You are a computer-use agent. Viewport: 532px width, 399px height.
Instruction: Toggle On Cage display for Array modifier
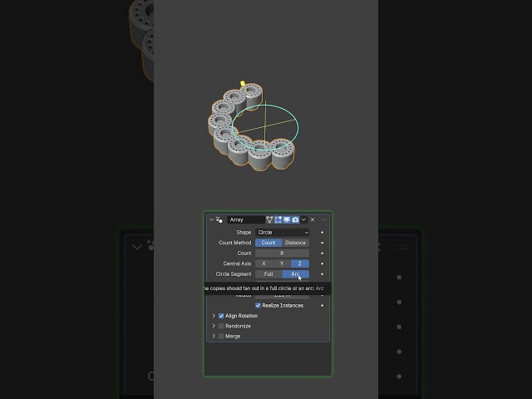click(269, 219)
